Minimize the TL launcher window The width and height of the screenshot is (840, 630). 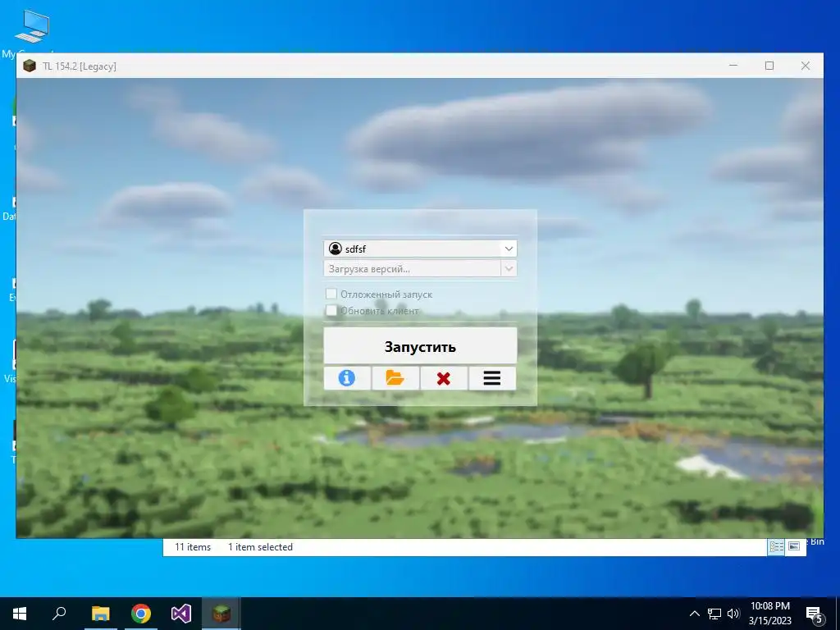click(733, 66)
